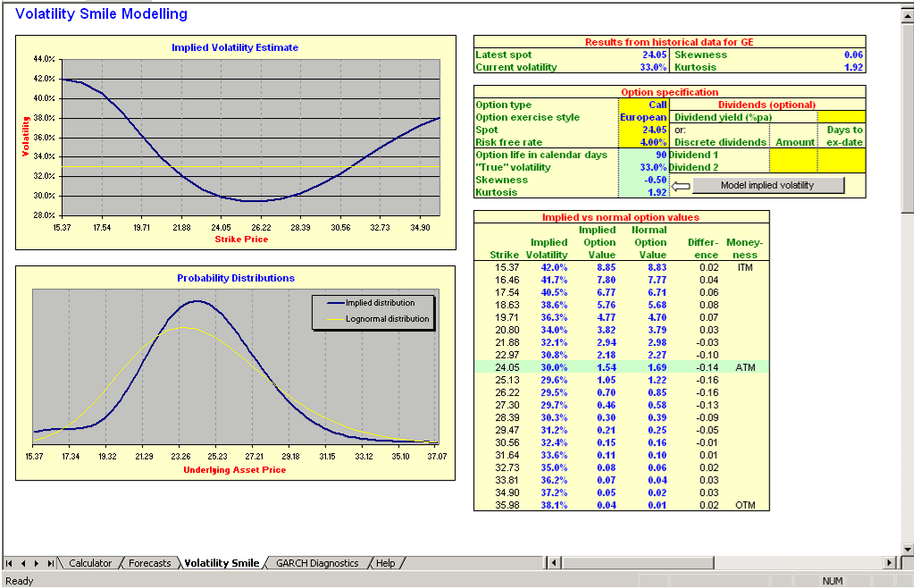Open the GARCH Diagnostics sheet tab
Screen dimensions: 914x588
[317, 563]
